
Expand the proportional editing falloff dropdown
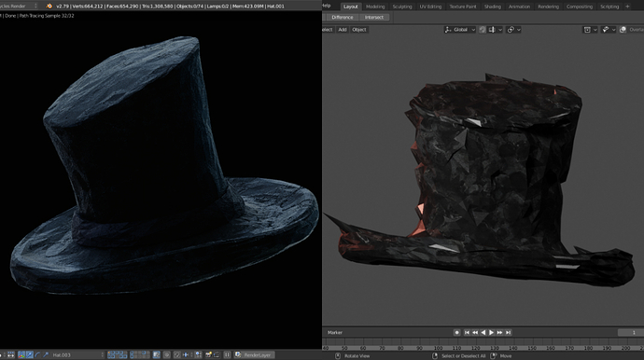519,30
